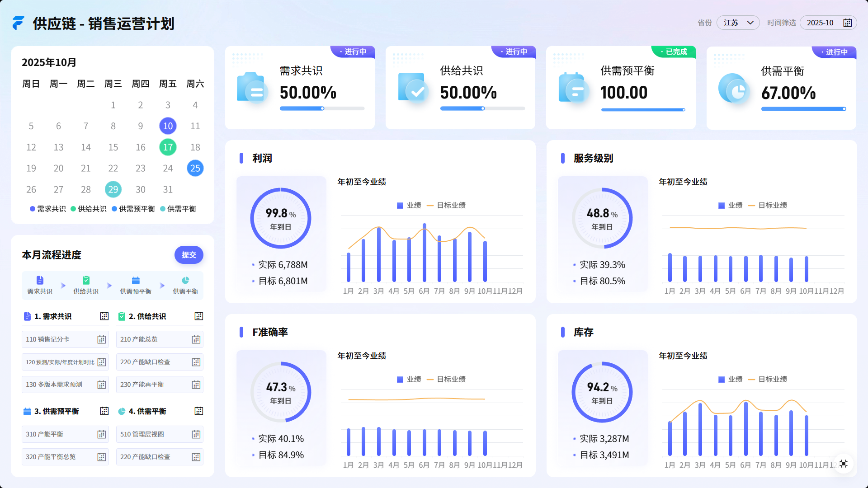Click 供需预平衡 progress bar at 100.00

(643, 109)
